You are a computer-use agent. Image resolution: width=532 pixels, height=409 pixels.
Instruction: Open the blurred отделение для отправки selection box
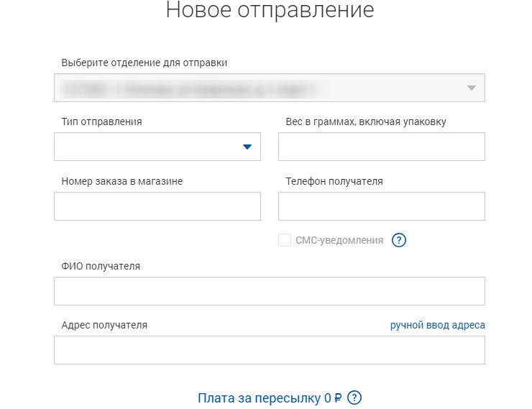(x=259, y=88)
